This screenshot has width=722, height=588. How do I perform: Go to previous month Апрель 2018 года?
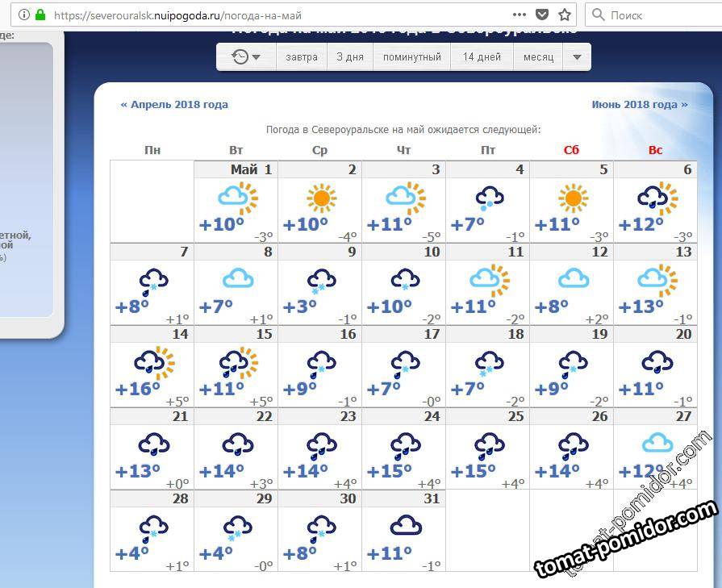coord(174,104)
